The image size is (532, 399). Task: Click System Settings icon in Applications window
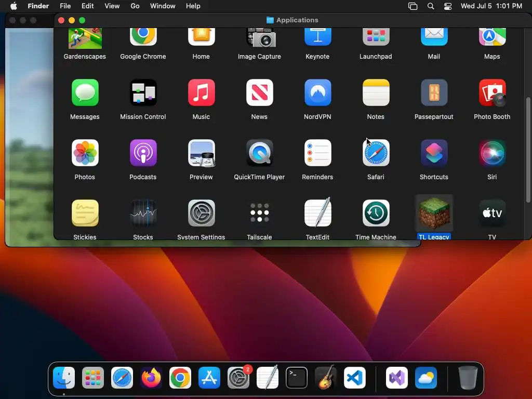[201, 213]
